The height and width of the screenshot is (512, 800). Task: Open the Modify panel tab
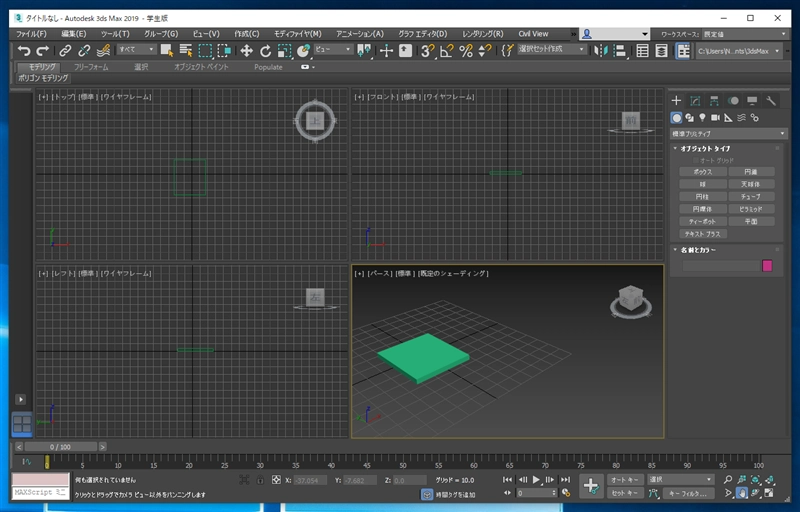point(695,100)
